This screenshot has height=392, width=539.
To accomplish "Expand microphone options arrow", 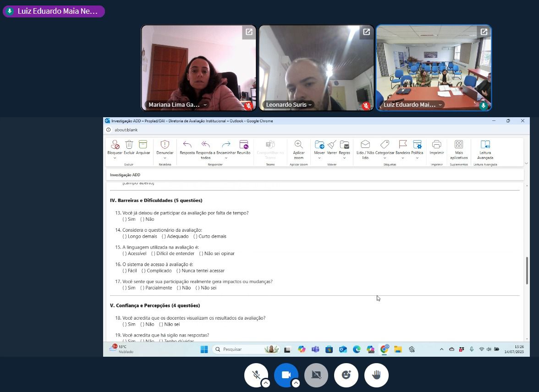I will pos(265,383).
